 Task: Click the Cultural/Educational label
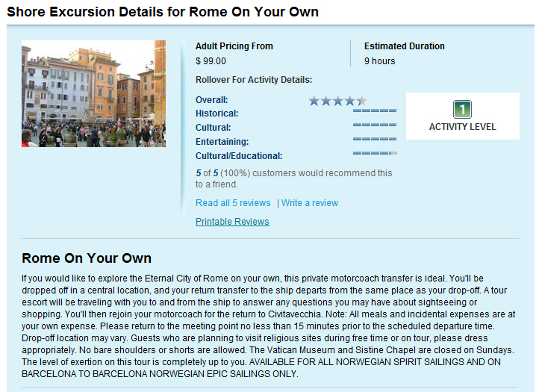click(x=239, y=156)
